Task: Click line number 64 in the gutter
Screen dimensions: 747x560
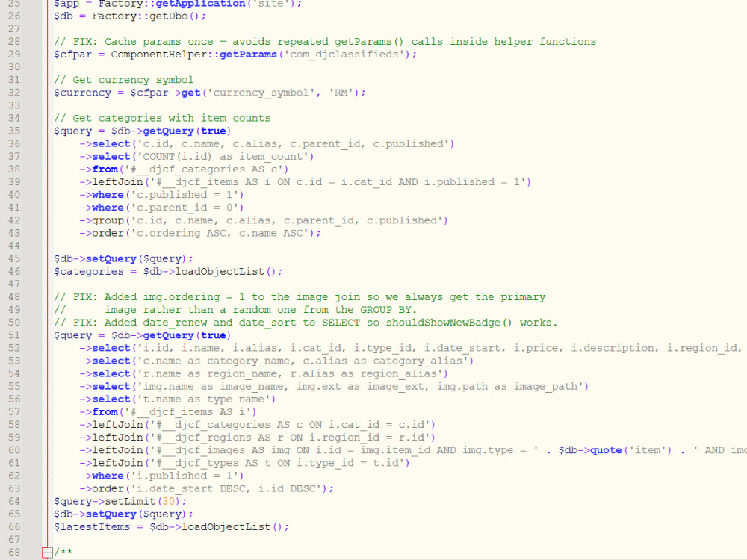Action: click(x=14, y=502)
